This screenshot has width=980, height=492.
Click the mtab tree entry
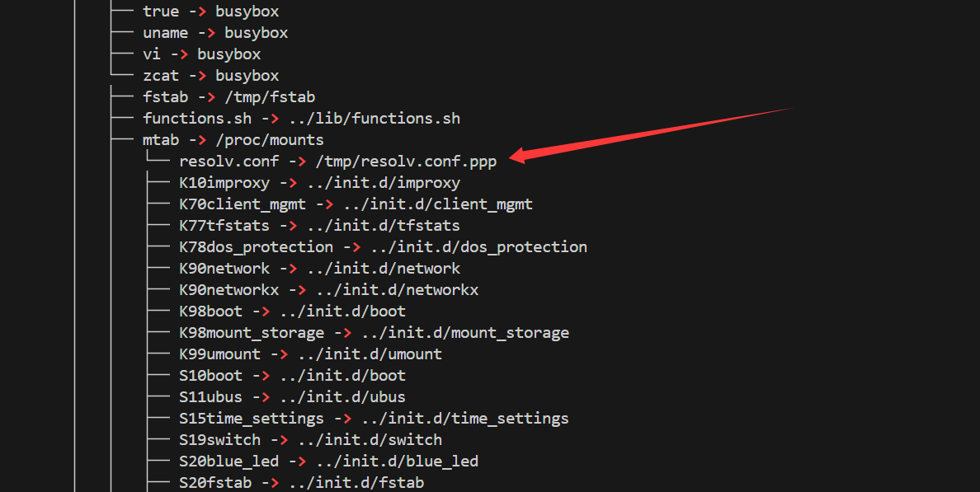(161, 140)
